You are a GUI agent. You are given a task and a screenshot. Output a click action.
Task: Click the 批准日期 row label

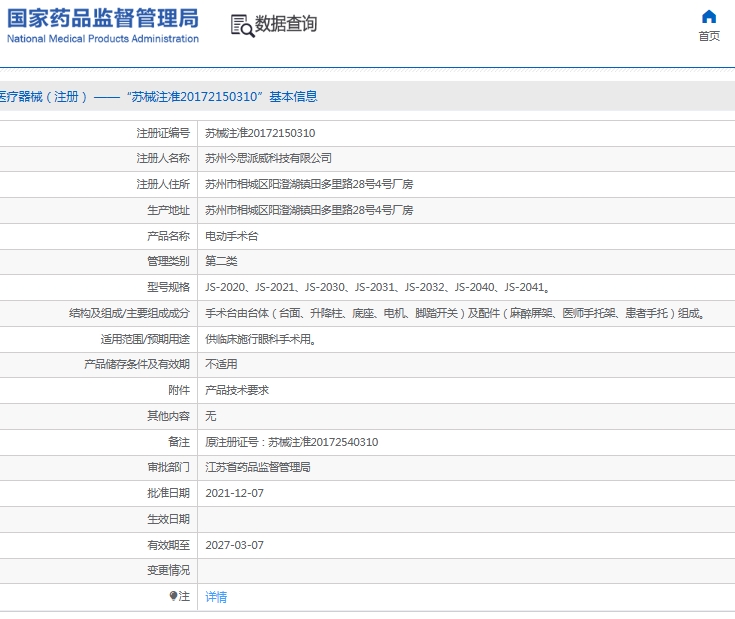[168, 493]
